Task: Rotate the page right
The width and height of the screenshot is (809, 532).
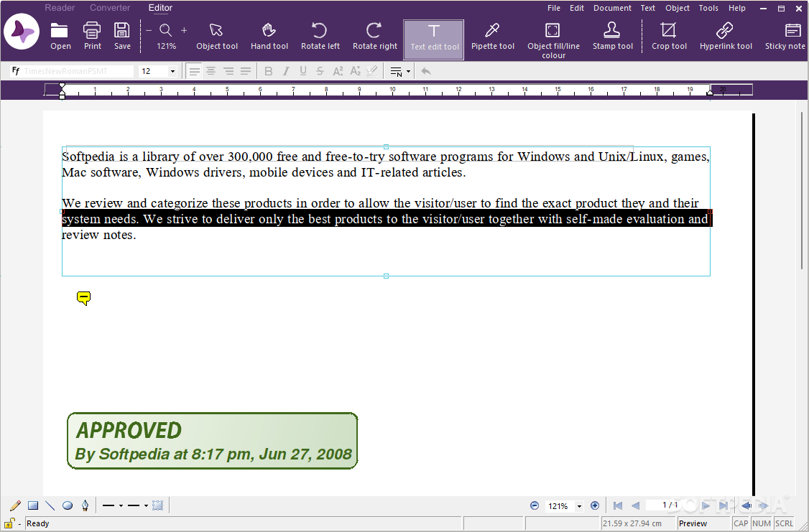Action: tap(374, 36)
